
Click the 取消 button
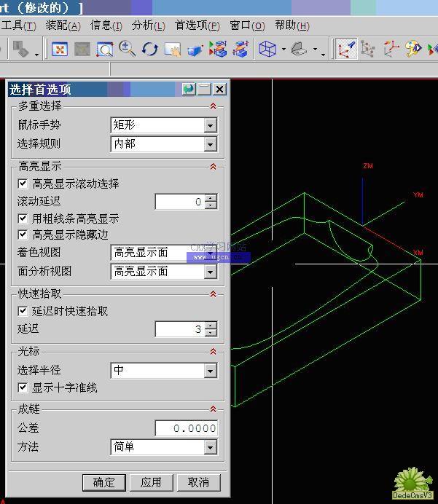point(198,482)
